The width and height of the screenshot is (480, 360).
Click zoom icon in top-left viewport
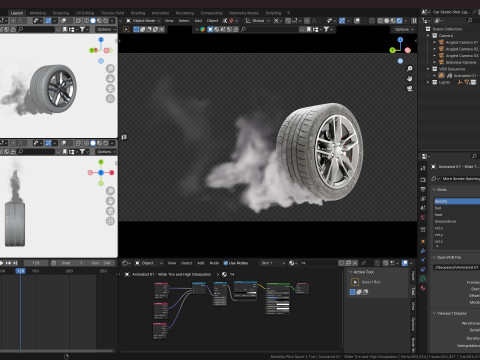[x=110, y=69]
